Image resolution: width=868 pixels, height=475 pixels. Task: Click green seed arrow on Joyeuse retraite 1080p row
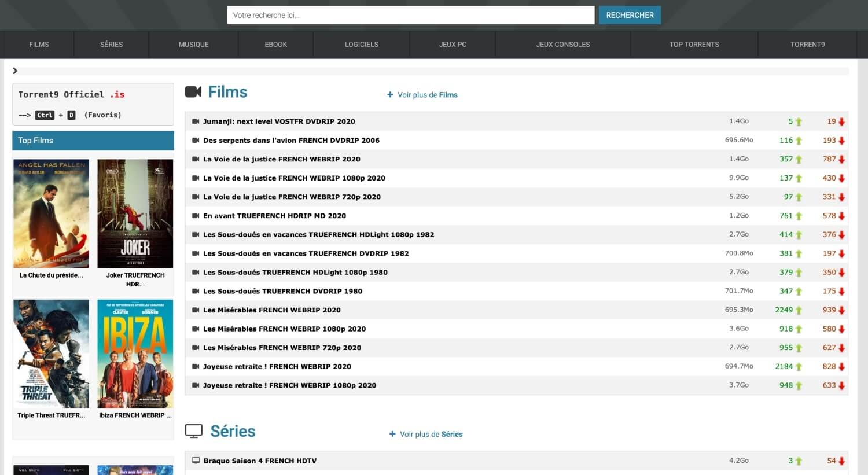pyautogui.click(x=799, y=385)
